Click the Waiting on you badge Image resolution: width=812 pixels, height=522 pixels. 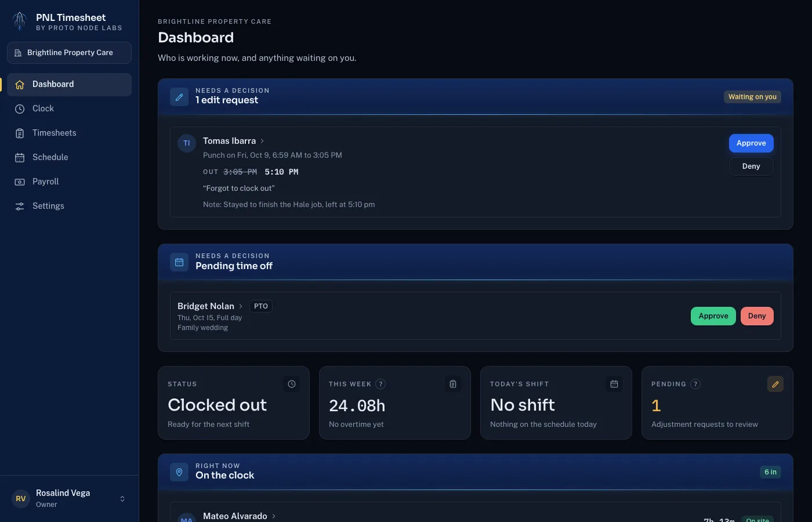[752, 97]
